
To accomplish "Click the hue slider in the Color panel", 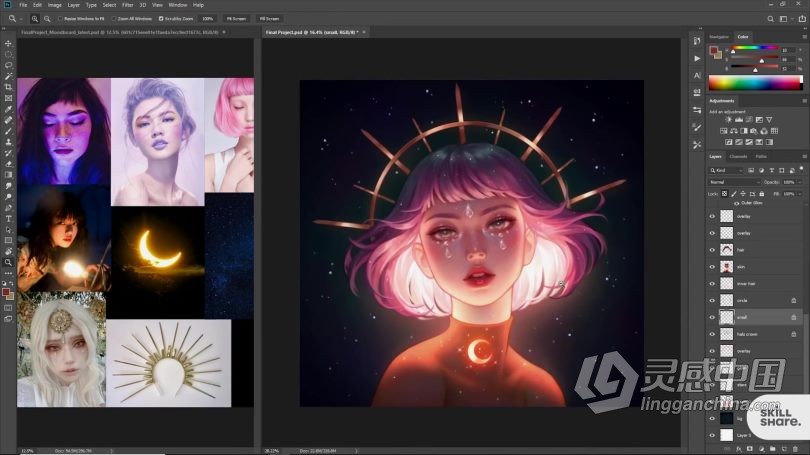I will point(755,49).
